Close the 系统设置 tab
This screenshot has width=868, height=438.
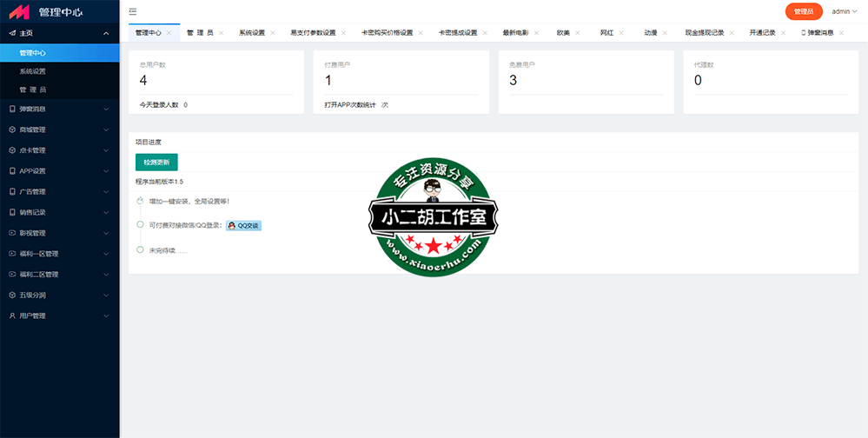coord(273,33)
